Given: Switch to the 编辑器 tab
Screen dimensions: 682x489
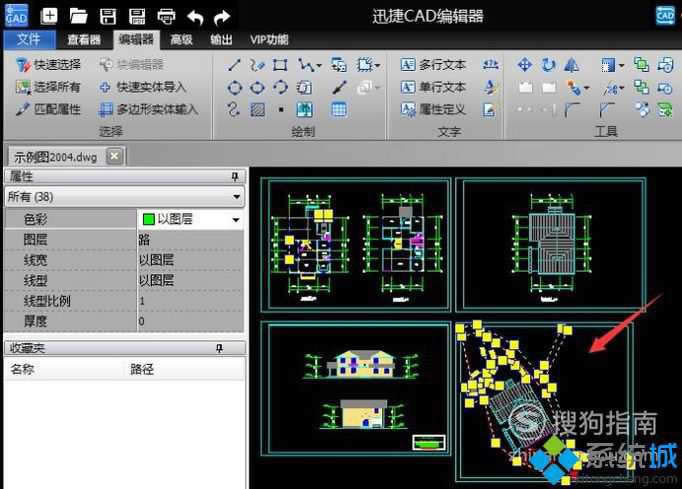Looking at the screenshot, I should click(137, 40).
